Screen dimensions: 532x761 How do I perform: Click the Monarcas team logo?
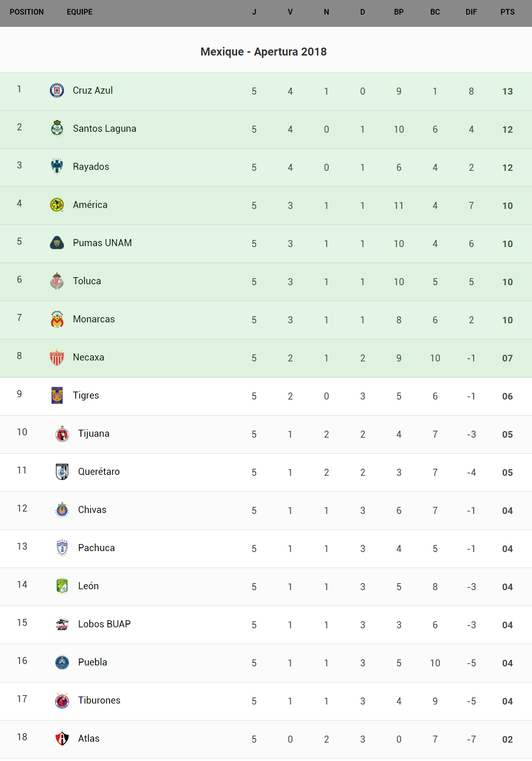click(x=57, y=319)
